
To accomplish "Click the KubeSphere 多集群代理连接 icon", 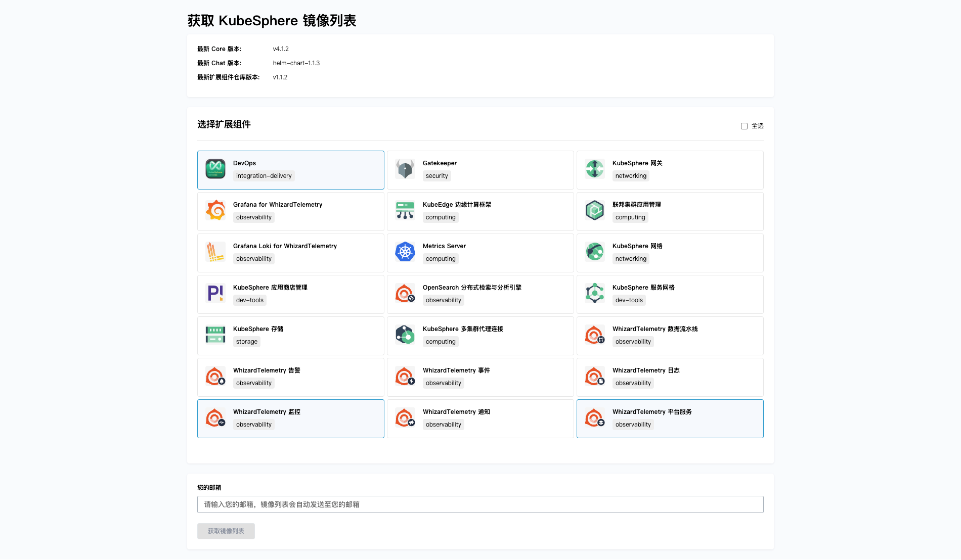I will point(405,335).
